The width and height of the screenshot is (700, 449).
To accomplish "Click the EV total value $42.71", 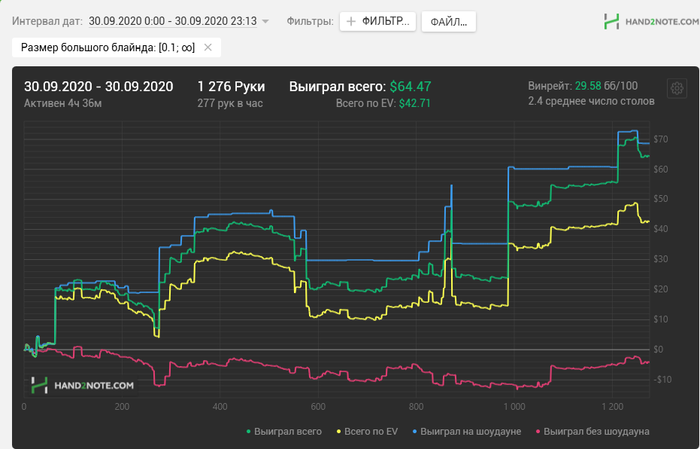I will 415,104.
